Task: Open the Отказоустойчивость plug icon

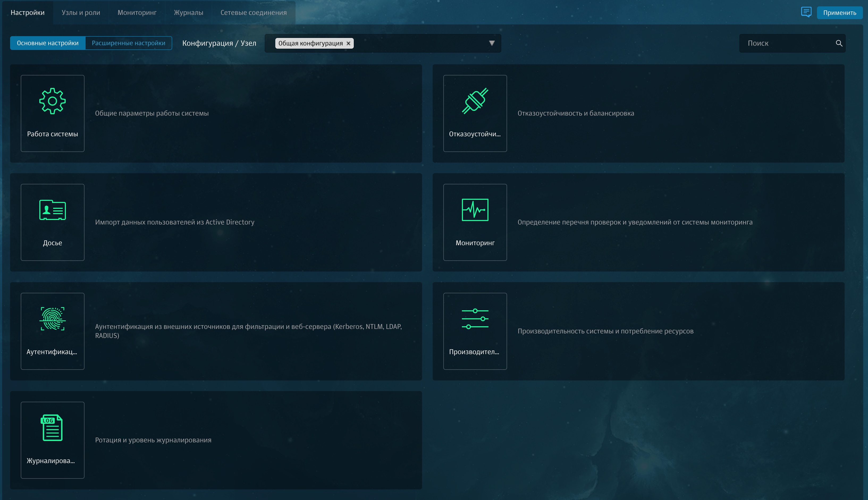Action: click(x=475, y=101)
